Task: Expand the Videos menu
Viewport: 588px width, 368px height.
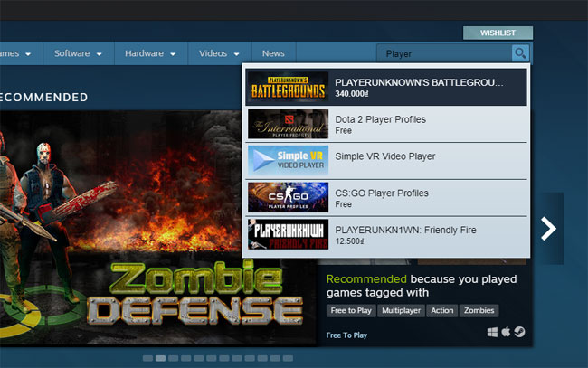Action: tap(220, 53)
